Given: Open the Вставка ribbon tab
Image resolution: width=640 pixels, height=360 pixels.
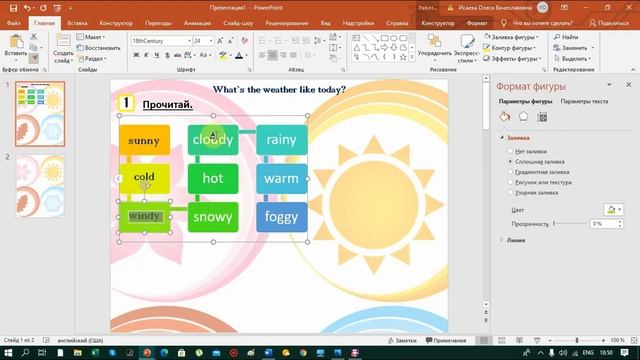Looking at the screenshot, I should pos(77,23).
